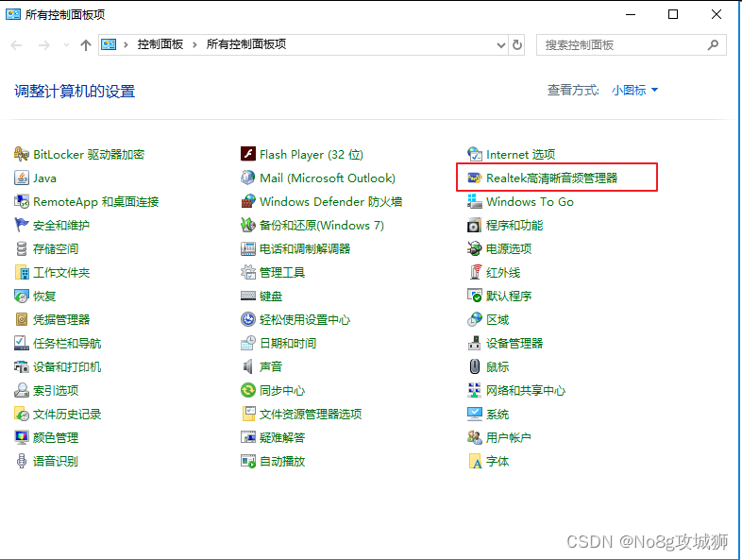
Task: Refresh the control panel view
Action: point(517,45)
